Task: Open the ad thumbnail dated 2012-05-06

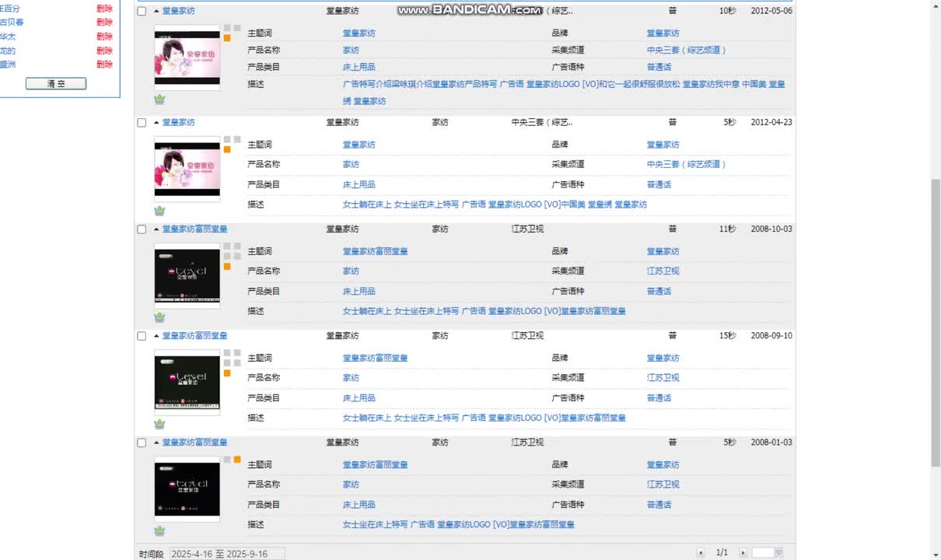Action: coord(187,58)
